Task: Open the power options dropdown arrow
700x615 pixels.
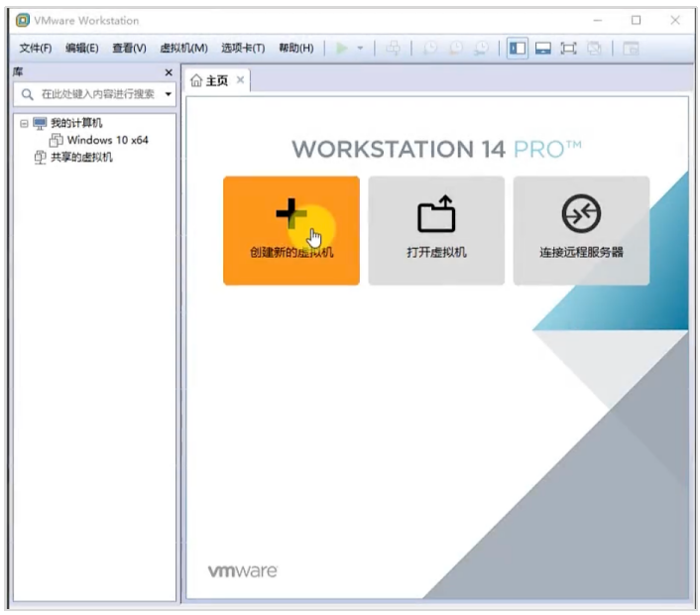Action: (x=360, y=48)
